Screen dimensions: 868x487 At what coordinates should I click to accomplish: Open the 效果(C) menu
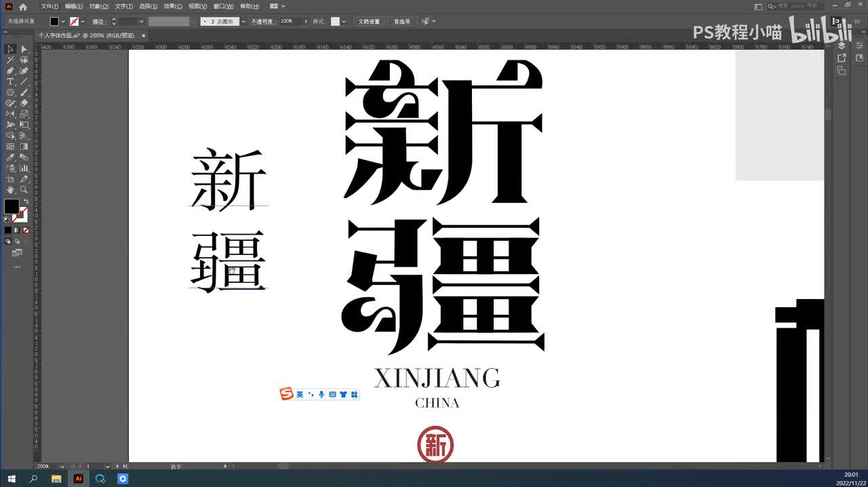click(173, 6)
